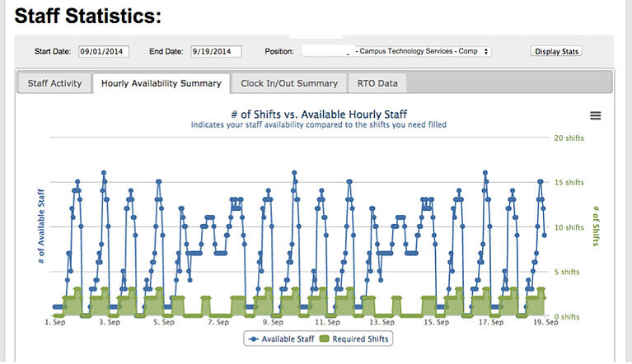Screen dimensions: 632x364
Task: Click the End Date input field
Action: coord(216,51)
